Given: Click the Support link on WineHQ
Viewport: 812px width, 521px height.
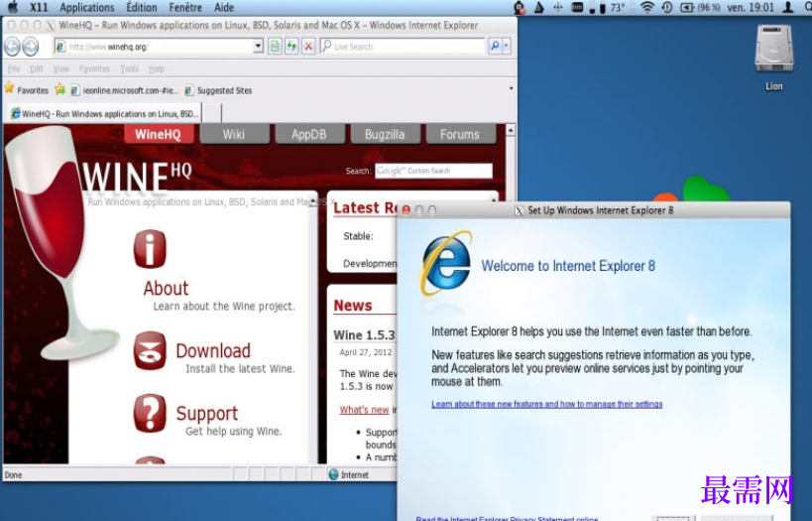Looking at the screenshot, I should click(206, 414).
